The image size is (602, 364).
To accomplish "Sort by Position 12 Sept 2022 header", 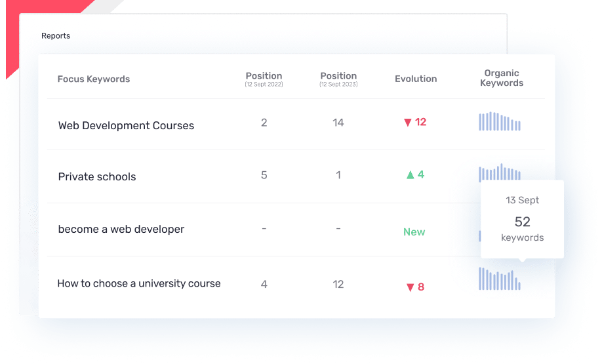I will [264, 79].
